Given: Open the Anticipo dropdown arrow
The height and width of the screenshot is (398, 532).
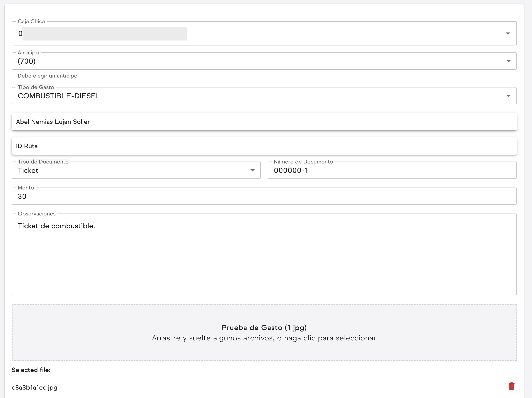Looking at the screenshot, I should click(508, 61).
